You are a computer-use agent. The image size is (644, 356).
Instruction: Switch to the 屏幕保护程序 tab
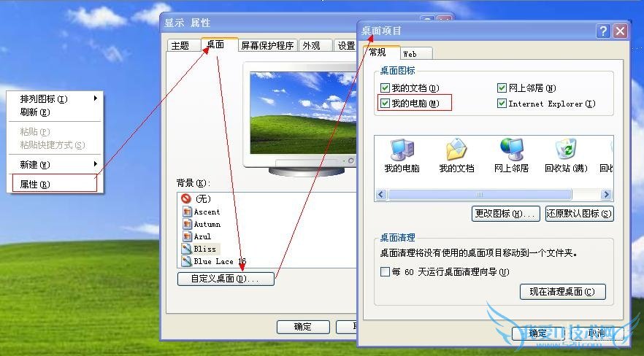[267, 45]
